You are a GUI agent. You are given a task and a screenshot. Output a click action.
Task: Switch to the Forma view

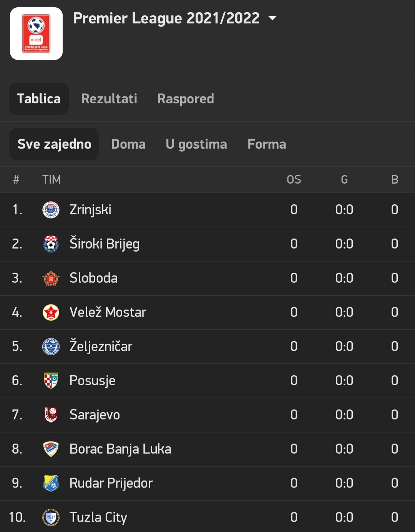(x=267, y=144)
